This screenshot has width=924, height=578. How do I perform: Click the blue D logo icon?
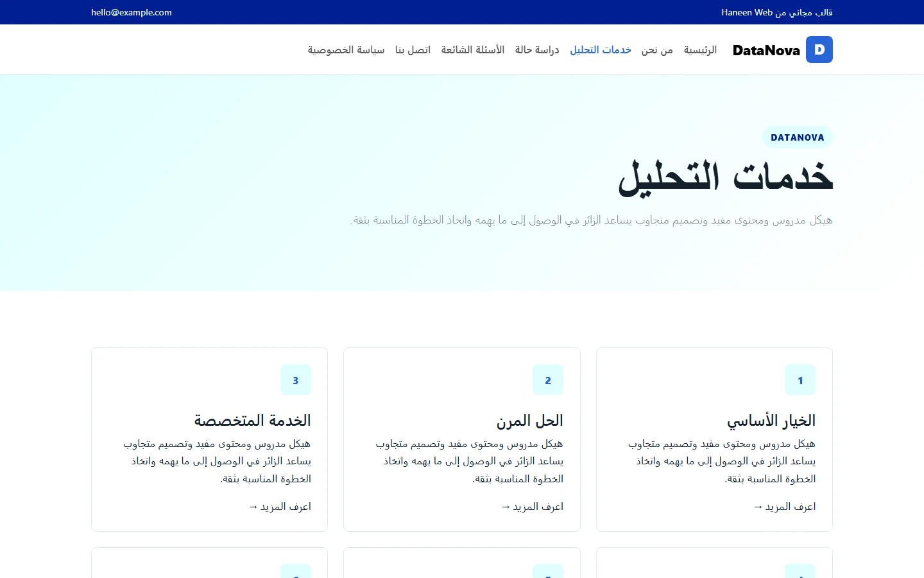point(819,49)
